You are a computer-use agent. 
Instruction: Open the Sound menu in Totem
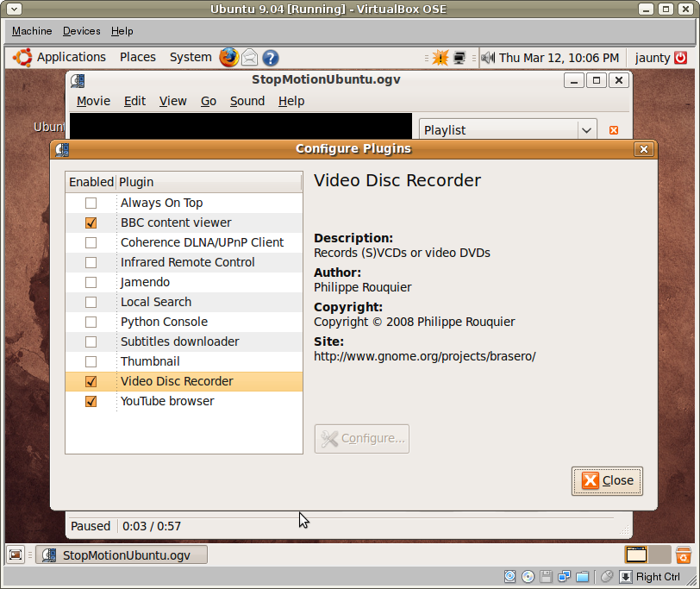tap(247, 102)
